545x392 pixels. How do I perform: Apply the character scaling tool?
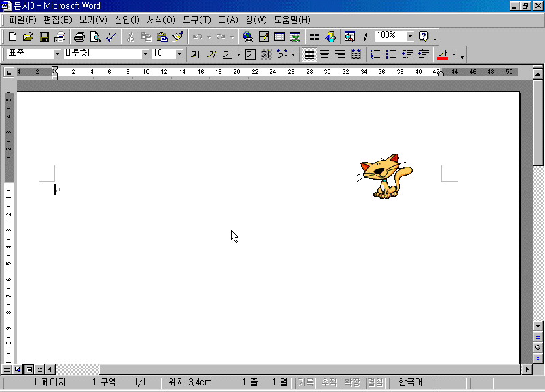click(x=282, y=54)
